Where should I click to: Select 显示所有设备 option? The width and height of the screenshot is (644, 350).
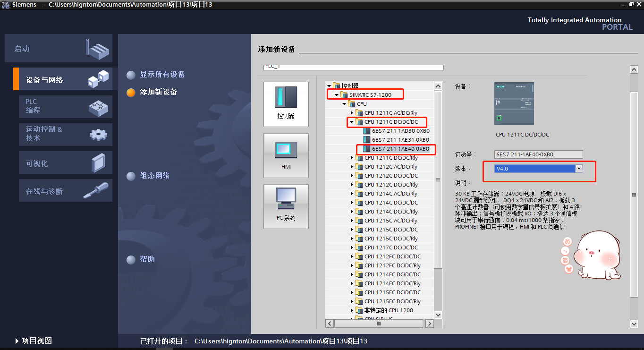click(x=162, y=75)
